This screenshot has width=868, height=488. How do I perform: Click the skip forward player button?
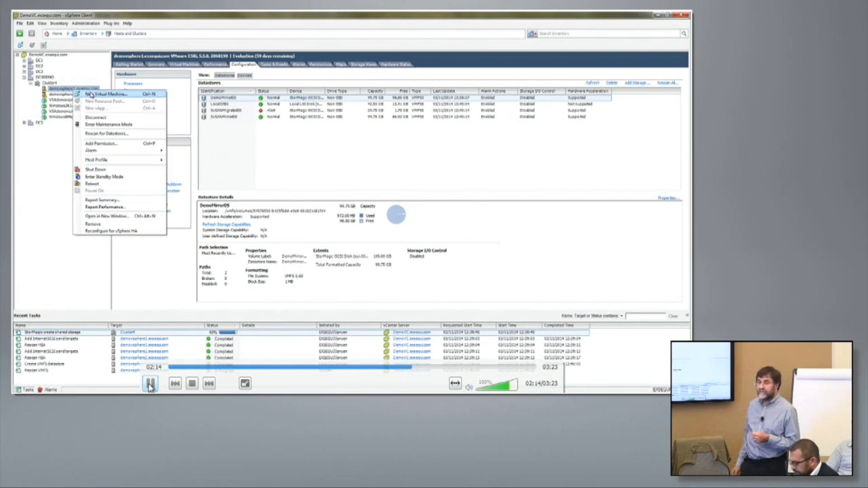point(209,383)
